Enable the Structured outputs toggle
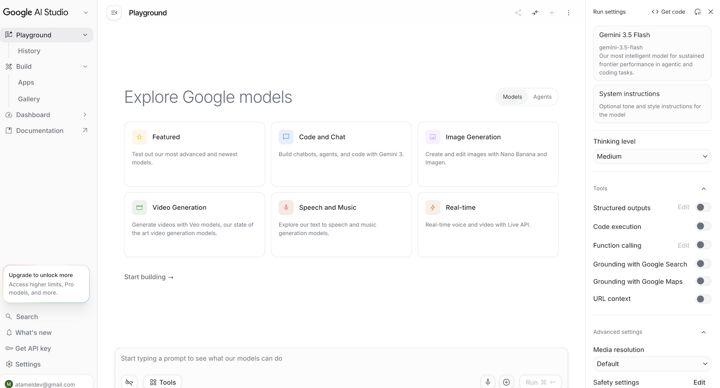This screenshot has height=388, width=720. click(703, 208)
